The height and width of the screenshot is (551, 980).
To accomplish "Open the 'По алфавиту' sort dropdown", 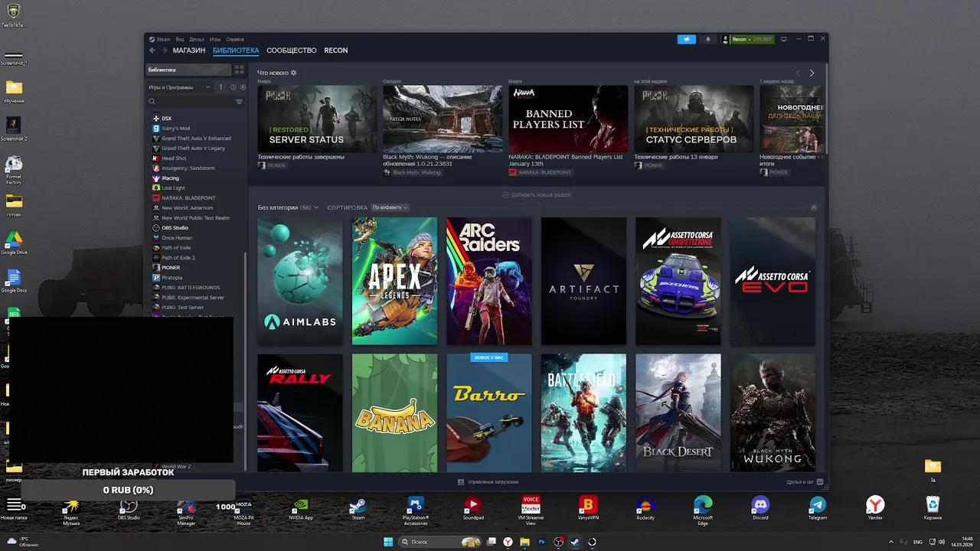I will [x=390, y=207].
